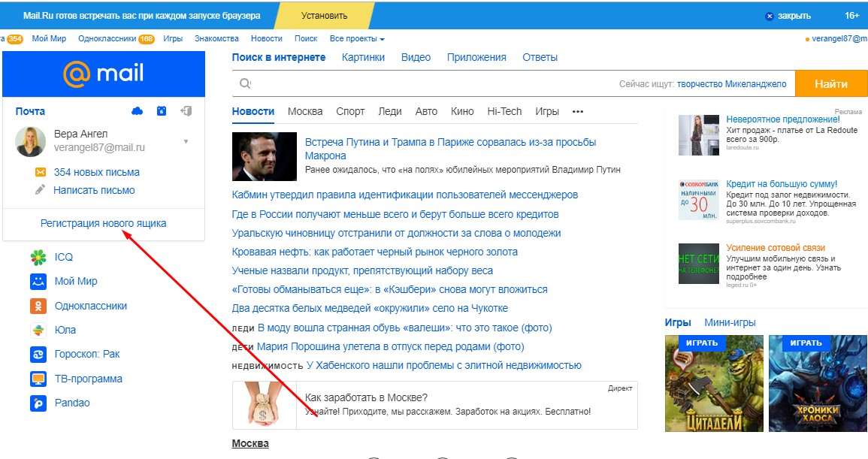Open the Все проекты dropdown
The height and width of the screenshot is (459, 868).
click(357, 39)
